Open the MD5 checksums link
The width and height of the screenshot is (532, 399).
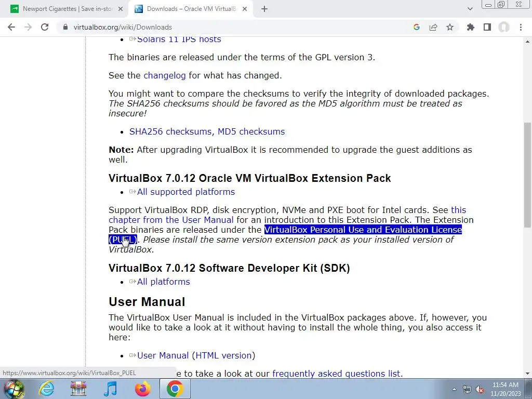tap(251, 131)
